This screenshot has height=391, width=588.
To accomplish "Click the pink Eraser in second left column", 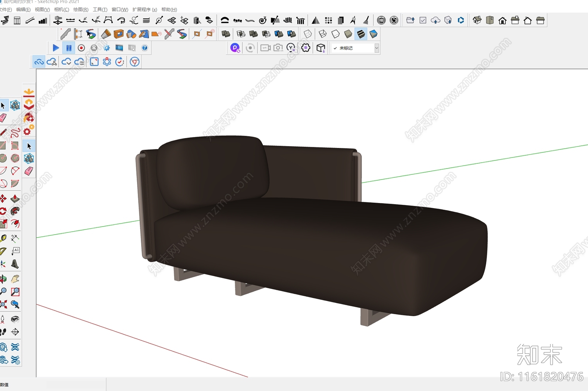I will (x=29, y=171).
